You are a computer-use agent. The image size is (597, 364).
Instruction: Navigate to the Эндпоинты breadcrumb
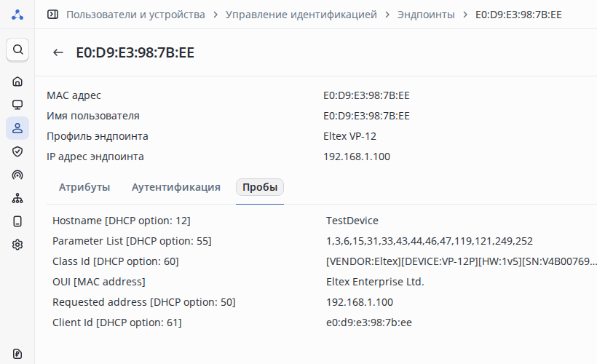point(426,15)
